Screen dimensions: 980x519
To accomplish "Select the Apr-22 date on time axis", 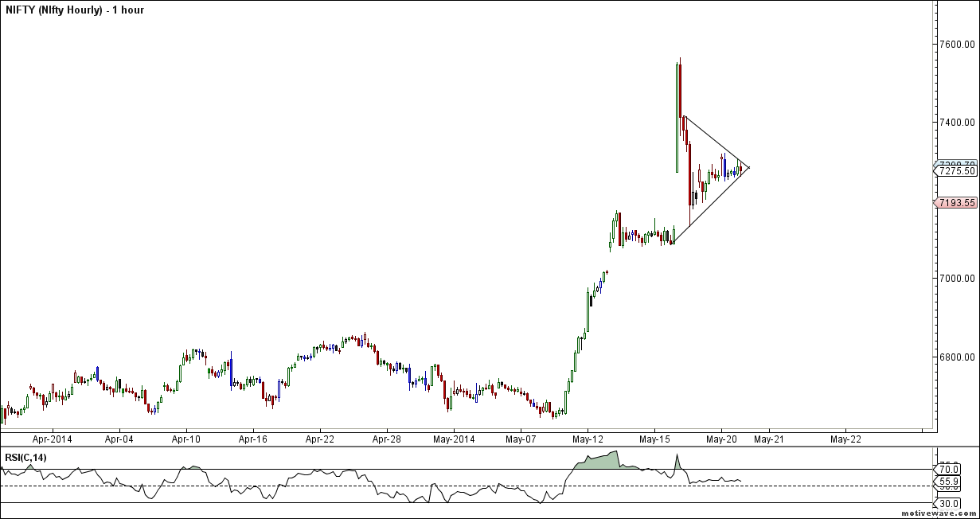I will (x=319, y=439).
